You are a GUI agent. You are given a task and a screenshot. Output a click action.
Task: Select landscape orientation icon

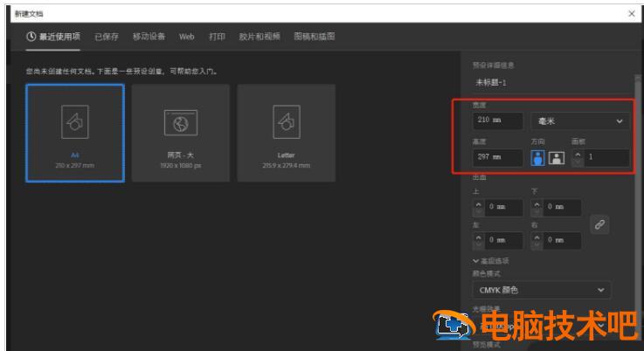coord(557,158)
